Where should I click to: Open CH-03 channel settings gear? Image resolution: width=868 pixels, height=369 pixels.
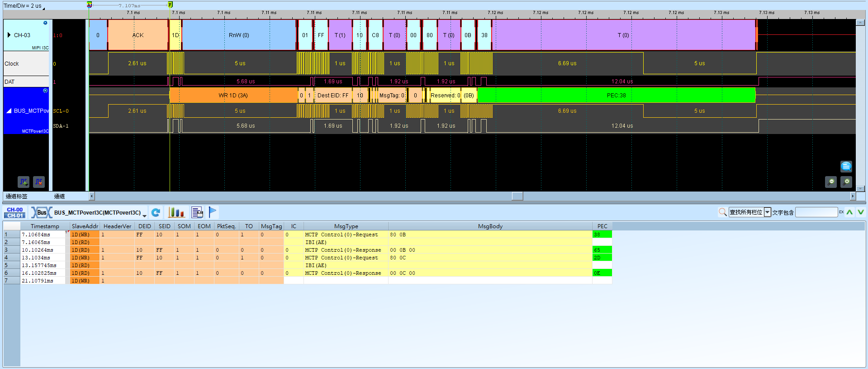tap(45, 23)
